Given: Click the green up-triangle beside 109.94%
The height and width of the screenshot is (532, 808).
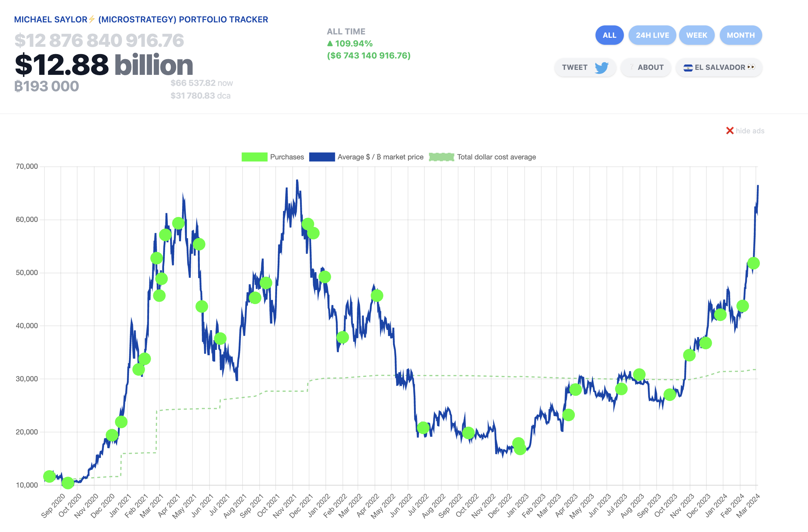Looking at the screenshot, I should point(330,43).
